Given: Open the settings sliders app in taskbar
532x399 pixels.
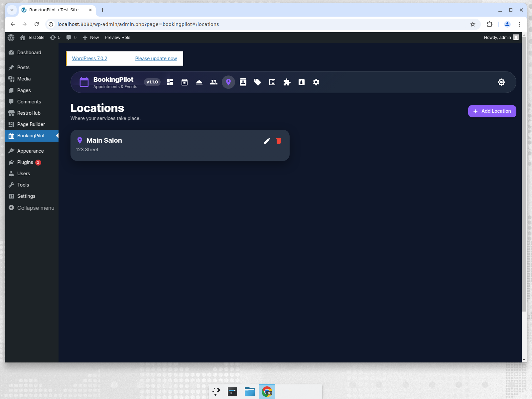Looking at the screenshot, I should 232,392.
